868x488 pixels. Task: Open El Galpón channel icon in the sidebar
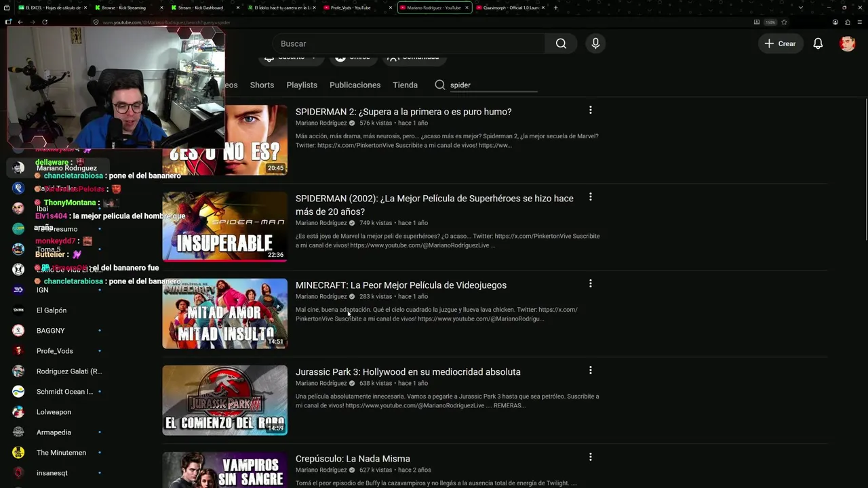coord(18,310)
